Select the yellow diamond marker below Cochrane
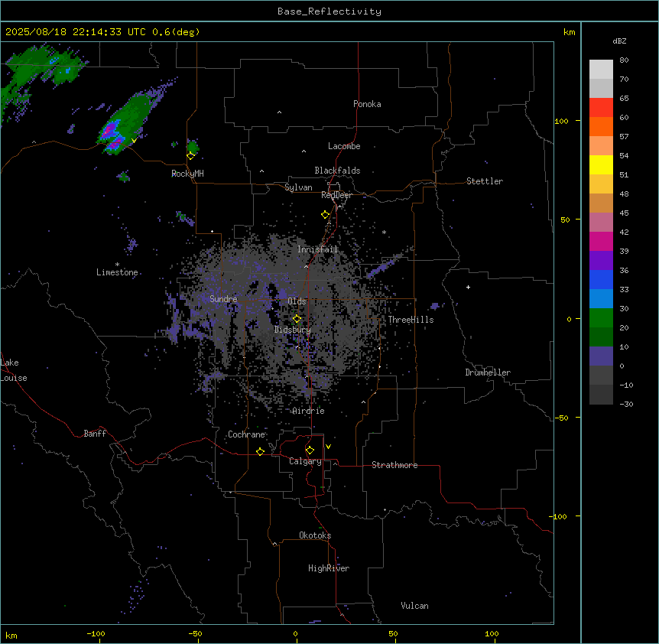This screenshot has width=659, height=644. [260, 451]
